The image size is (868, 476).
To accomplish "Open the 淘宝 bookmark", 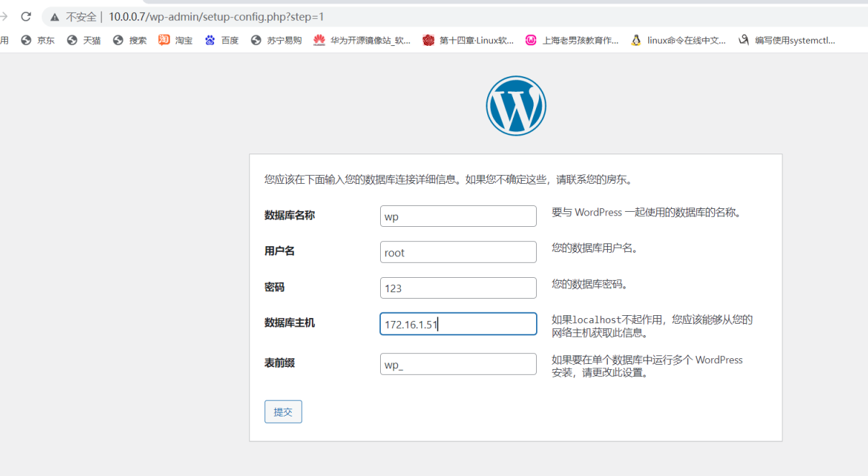I will [176, 40].
